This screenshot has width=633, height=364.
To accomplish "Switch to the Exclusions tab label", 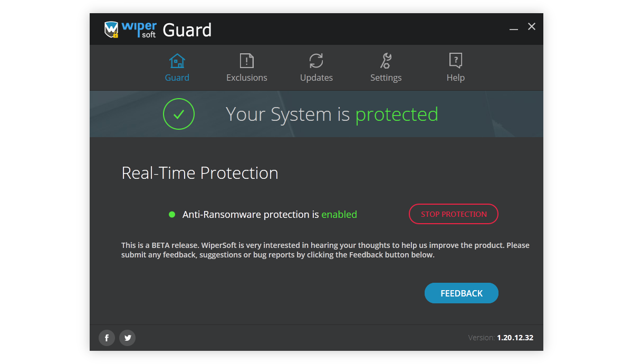I will tap(247, 78).
